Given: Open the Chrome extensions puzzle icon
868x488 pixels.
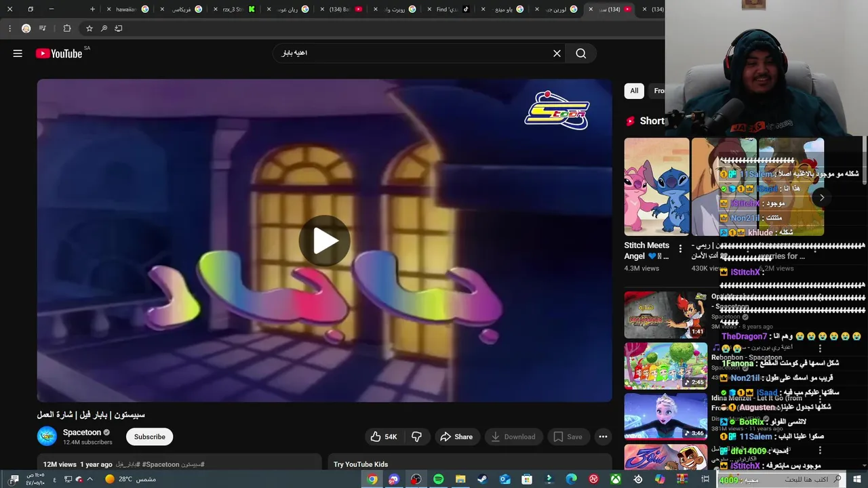Looking at the screenshot, I should 67,28.
